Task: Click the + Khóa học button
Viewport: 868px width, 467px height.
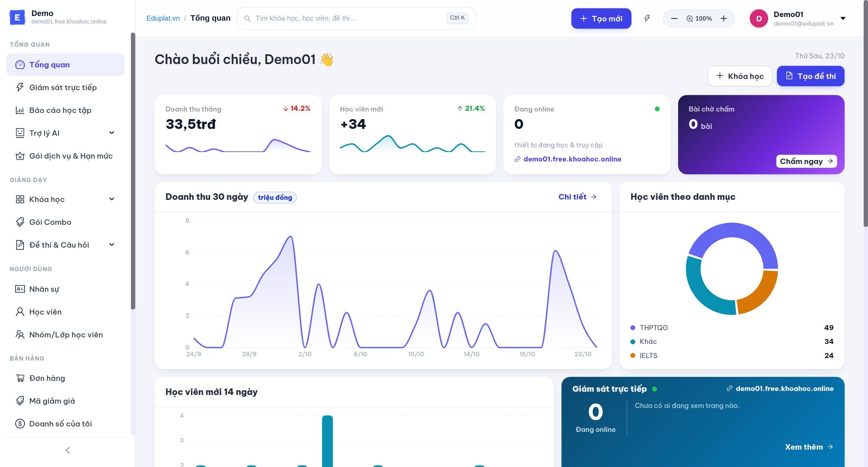Action: click(x=740, y=76)
